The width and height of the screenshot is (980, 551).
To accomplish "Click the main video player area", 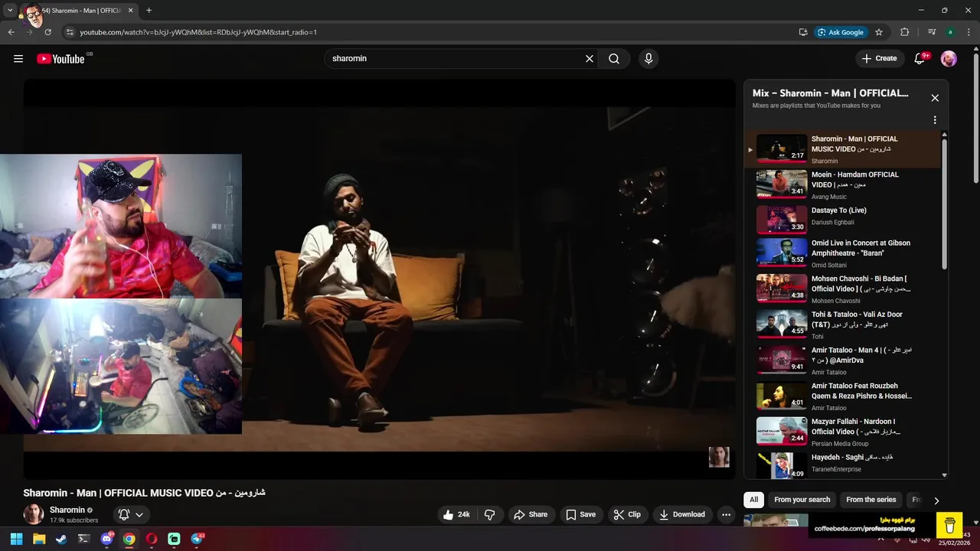I will (x=379, y=279).
